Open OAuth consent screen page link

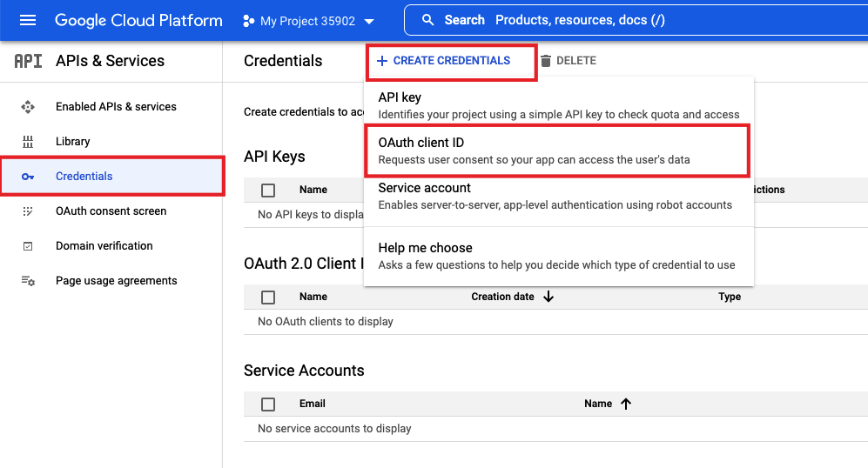(x=111, y=211)
